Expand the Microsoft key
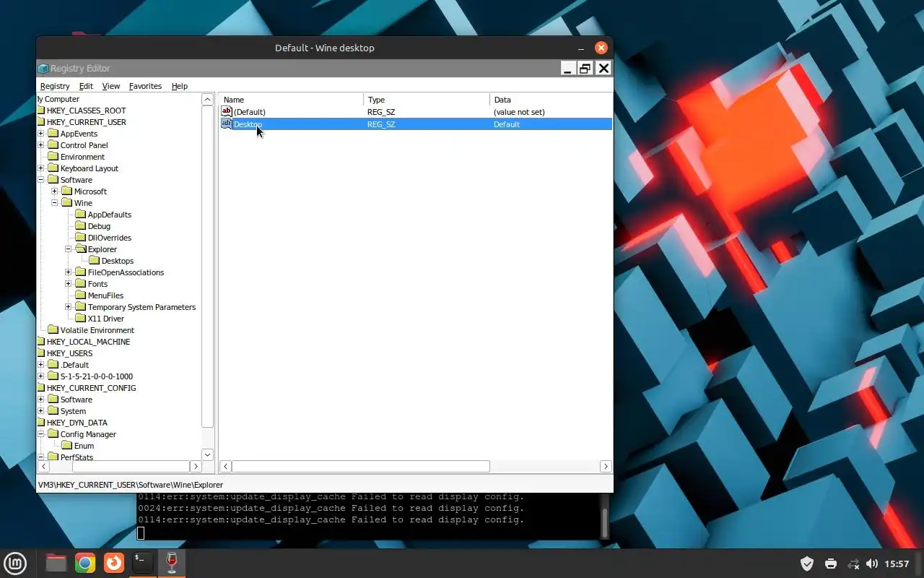The height and width of the screenshot is (578, 924). (x=55, y=191)
